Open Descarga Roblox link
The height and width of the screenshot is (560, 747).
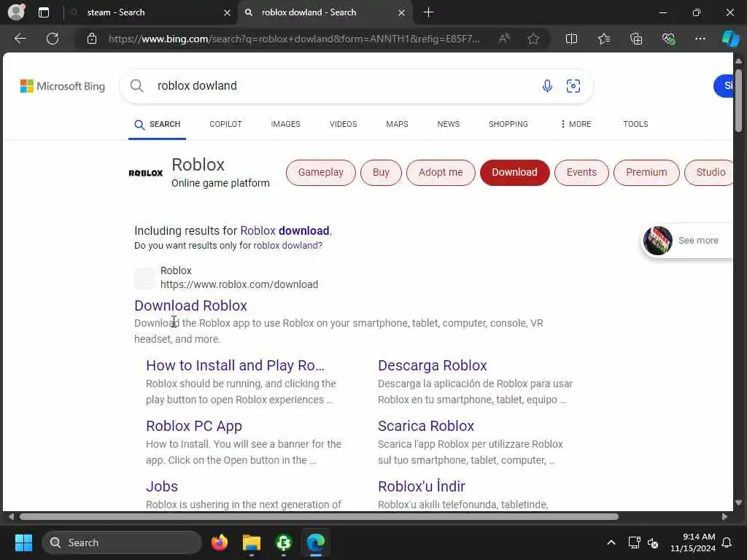pos(432,366)
